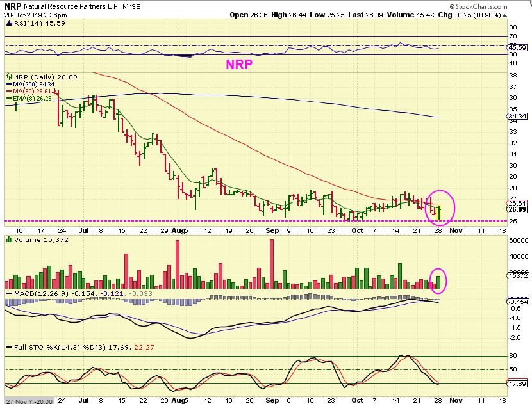Click the MA(50) 26.61 legend entry
The image size is (532, 404).
[29, 91]
